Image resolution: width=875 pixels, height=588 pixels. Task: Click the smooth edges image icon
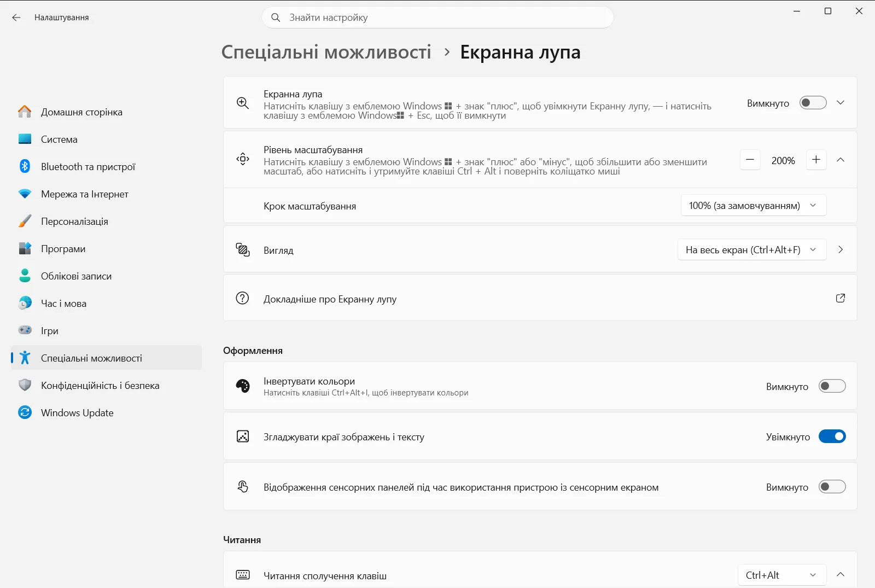243,436
